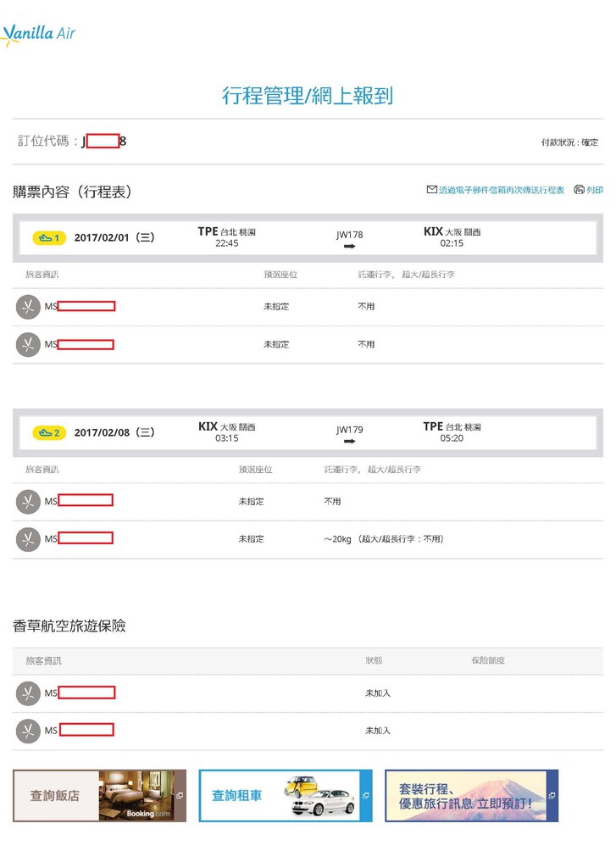Resend itinerary via email link
The image size is (616, 868).
tap(502, 190)
